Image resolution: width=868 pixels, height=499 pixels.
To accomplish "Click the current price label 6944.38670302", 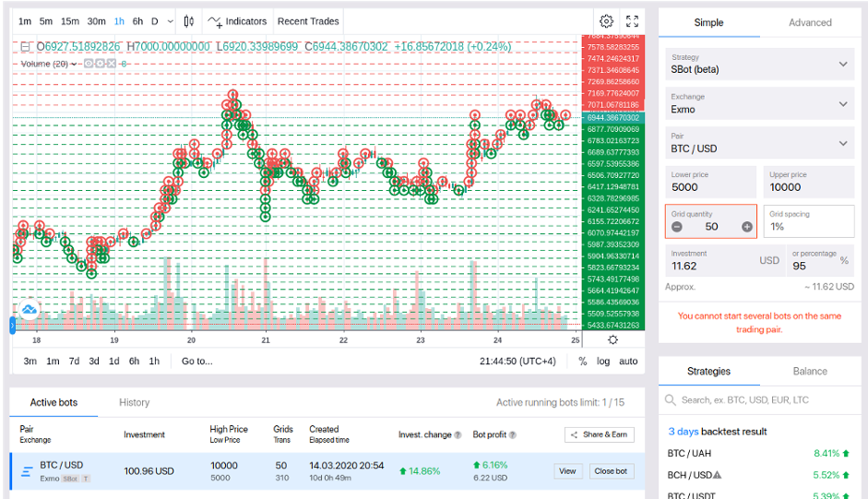I will click(x=613, y=117).
